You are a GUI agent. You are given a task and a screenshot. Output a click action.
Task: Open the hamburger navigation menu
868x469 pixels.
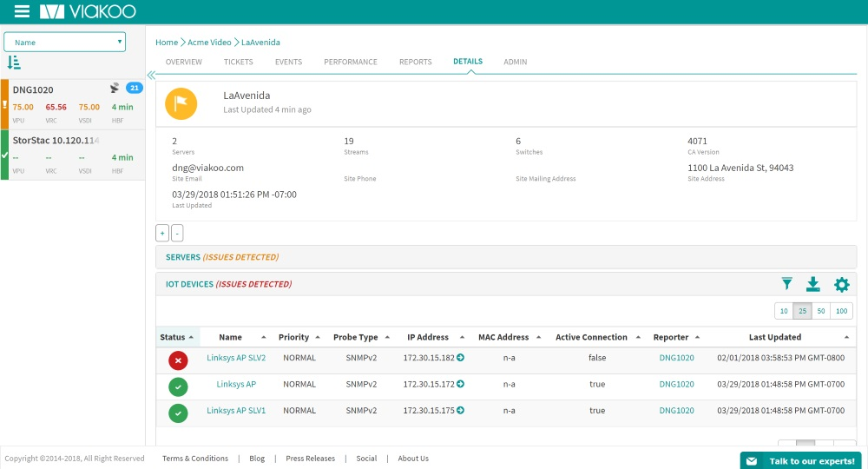tap(22, 12)
